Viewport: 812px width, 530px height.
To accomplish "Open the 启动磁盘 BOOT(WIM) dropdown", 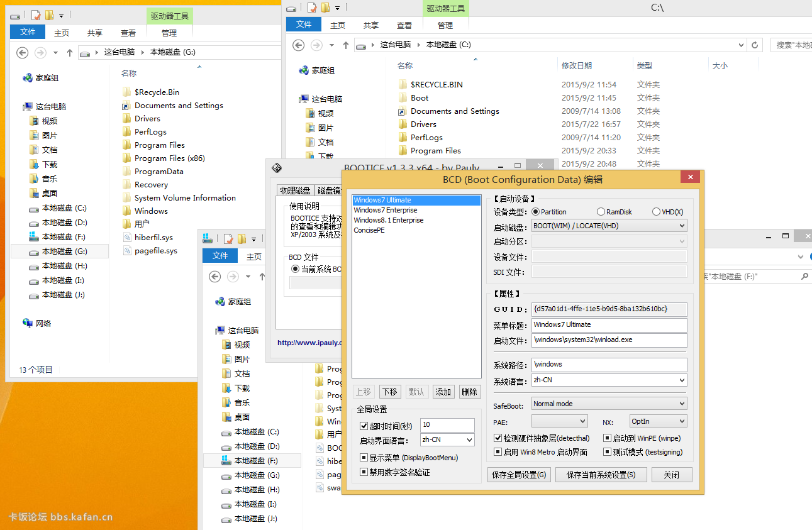I will pyautogui.click(x=609, y=226).
